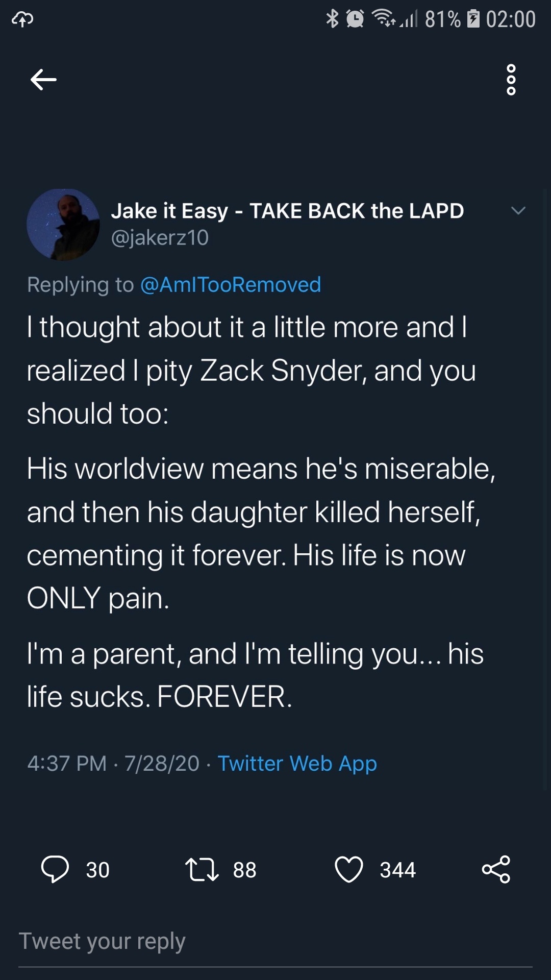Open the Twitter Web App link

[297, 764]
